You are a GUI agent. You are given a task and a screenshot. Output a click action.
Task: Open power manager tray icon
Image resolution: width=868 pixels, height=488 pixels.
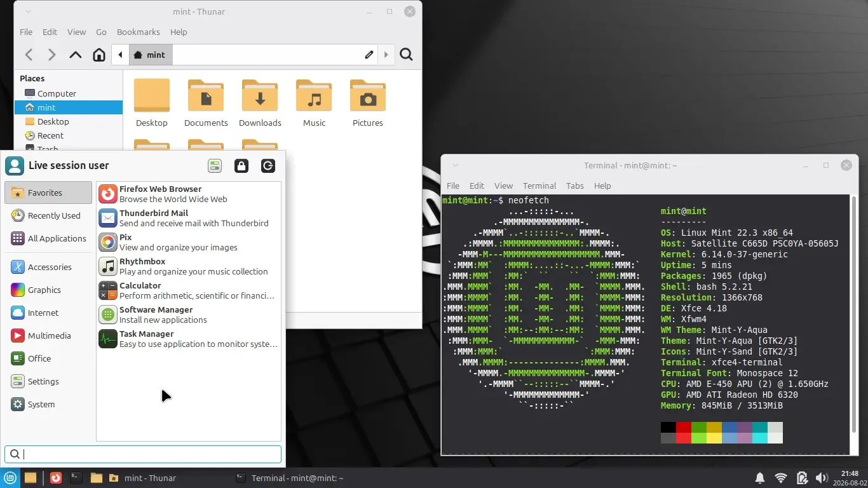802,478
